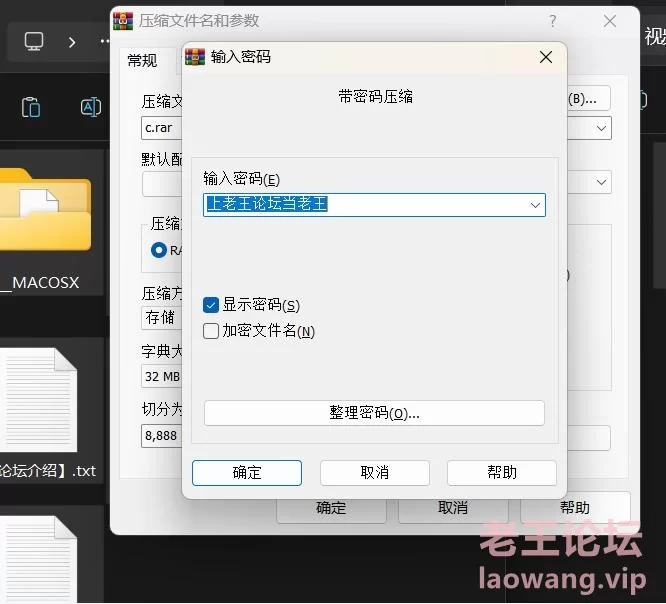Select the RAR format radio button

click(x=159, y=250)
